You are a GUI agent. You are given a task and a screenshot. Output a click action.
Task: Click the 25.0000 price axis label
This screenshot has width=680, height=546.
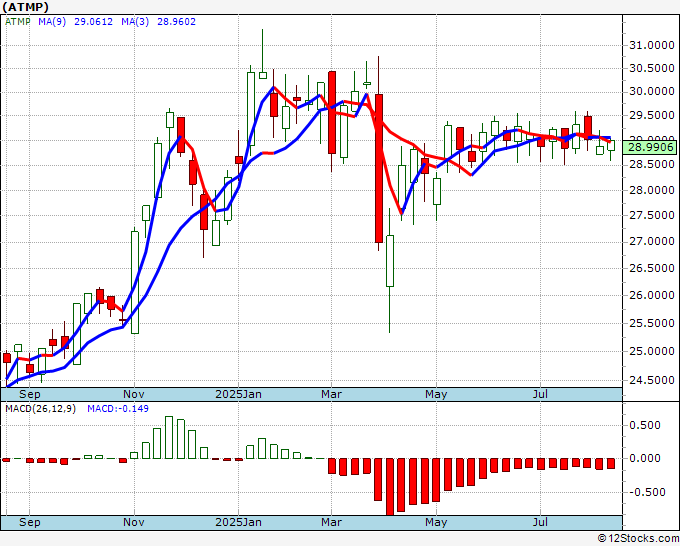tap(651, 351)
